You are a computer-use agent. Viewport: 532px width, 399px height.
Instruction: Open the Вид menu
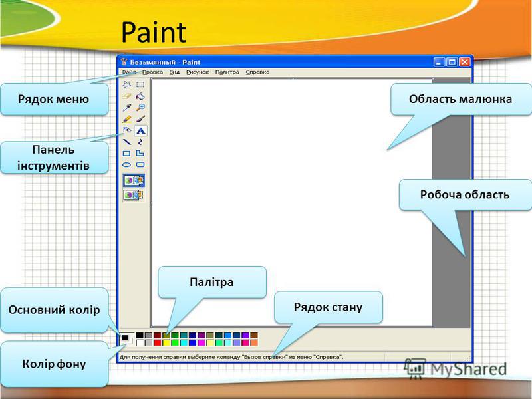pos(174,72)
